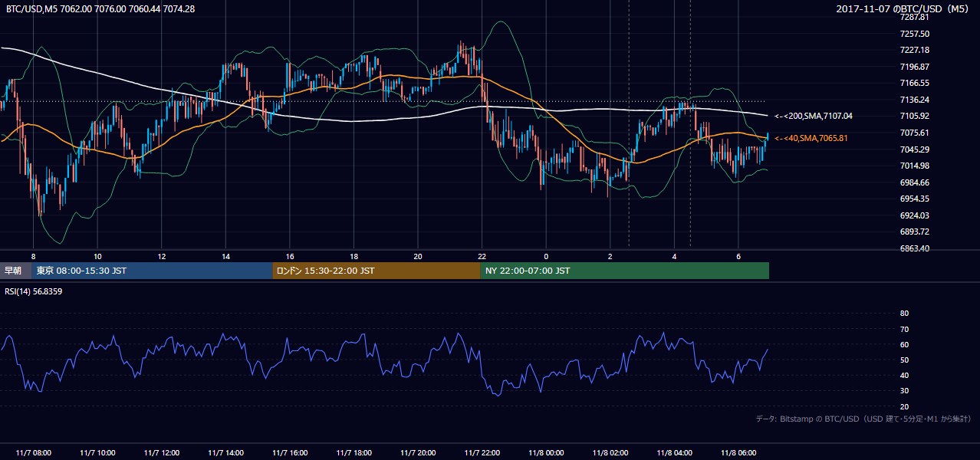Click the 7014.98 price axis label
This screenshot has height=460, width=980.
[915, 166]
